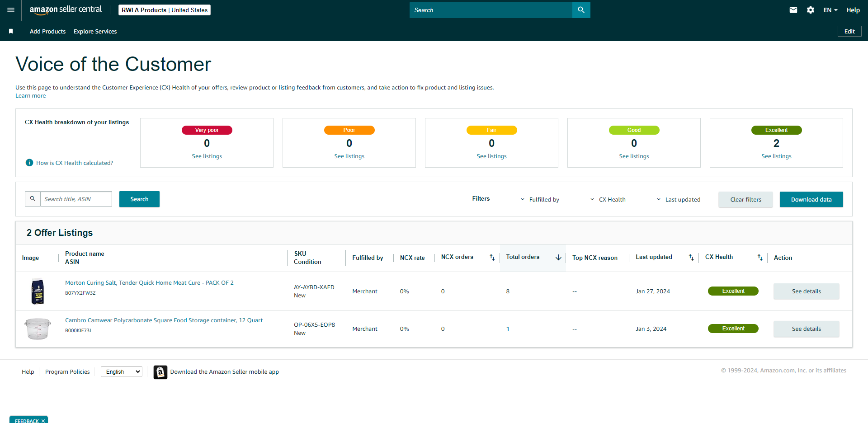Open Morton Curing Salt product link
The width and height of the screenshot is (868, 423).
click(x=149, y=282)
